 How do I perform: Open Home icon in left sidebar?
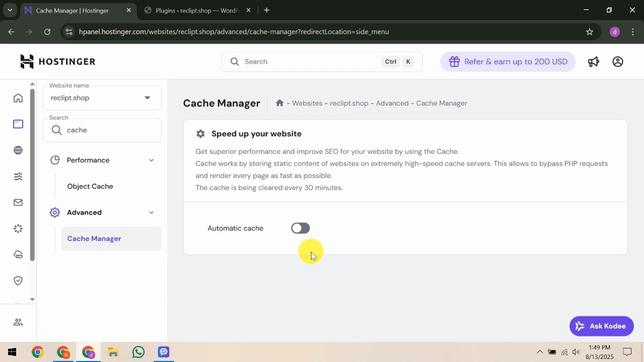18,98
